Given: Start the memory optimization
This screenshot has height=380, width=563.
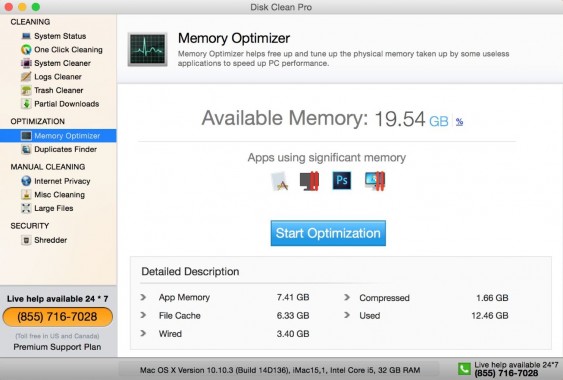Looking at the screenshot, I should point(328,233).
